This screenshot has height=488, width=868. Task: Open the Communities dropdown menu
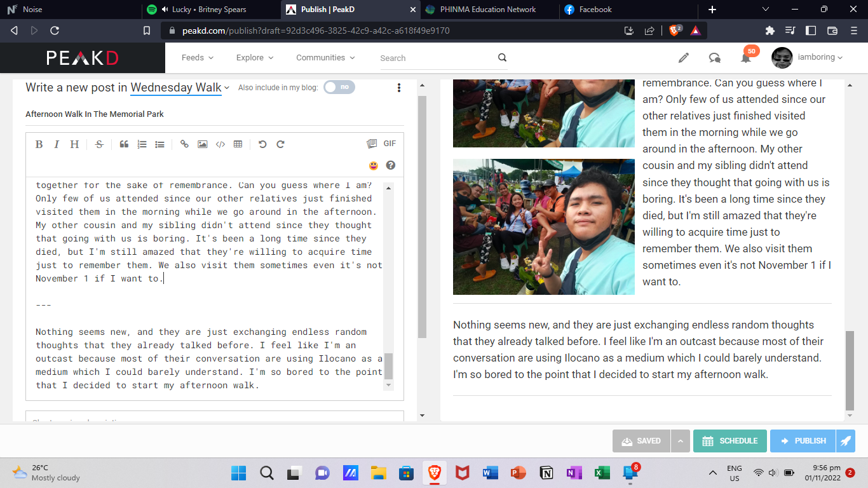point(325,58)
